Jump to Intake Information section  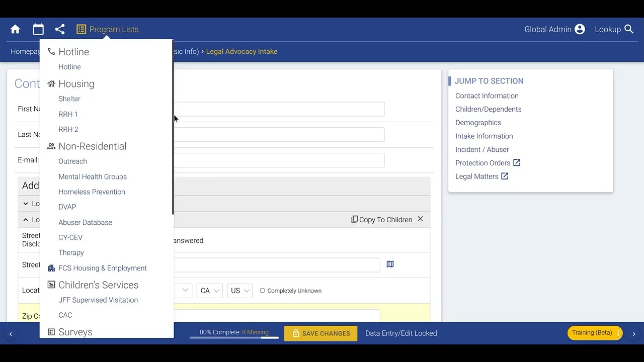484,136
